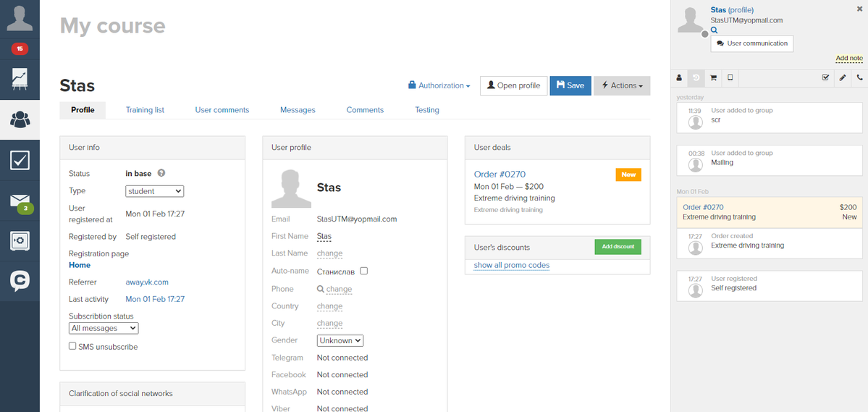The height and width of the screenshot is (412, 868).
Task: Open Order #0270 in side panel timeline
Action: pyautogui.click(x=703, y=207)
